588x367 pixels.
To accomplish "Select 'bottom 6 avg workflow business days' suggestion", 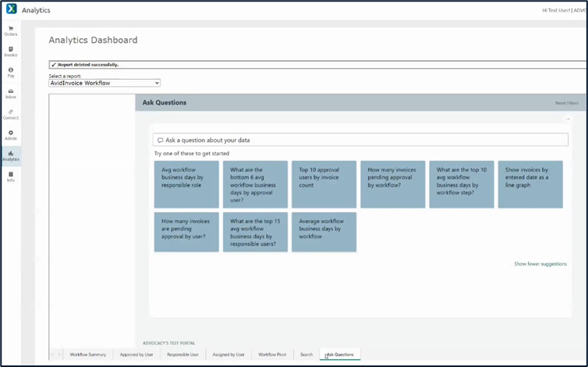I will click(x=255, y=184).
